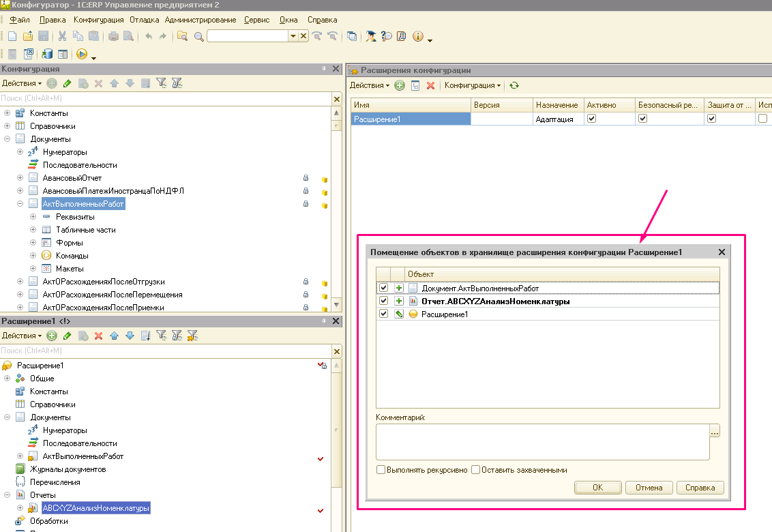Open the Syntax assistant wizard icon
Image resolution: width=772 pixels, height=532 pixels.
371,36
